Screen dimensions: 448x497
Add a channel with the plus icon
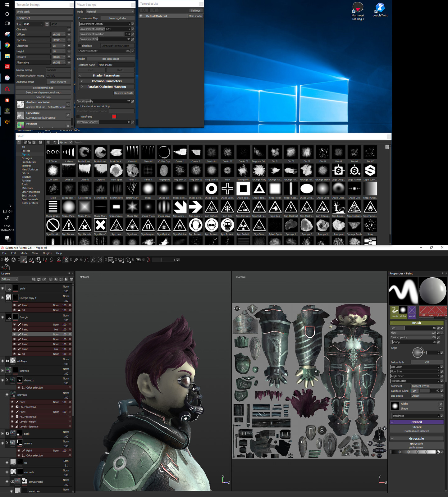69,29
